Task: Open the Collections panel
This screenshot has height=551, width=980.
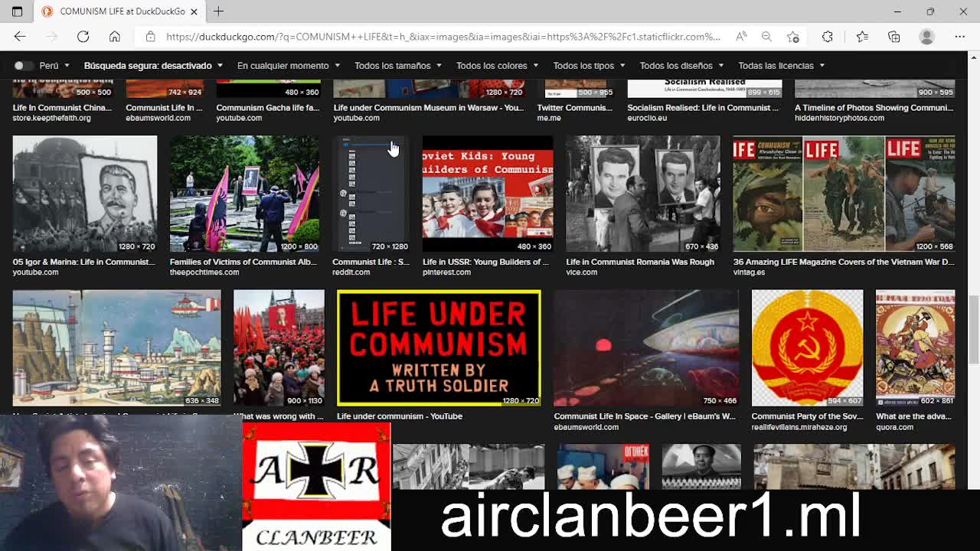Action: click(x=893, y=37)
